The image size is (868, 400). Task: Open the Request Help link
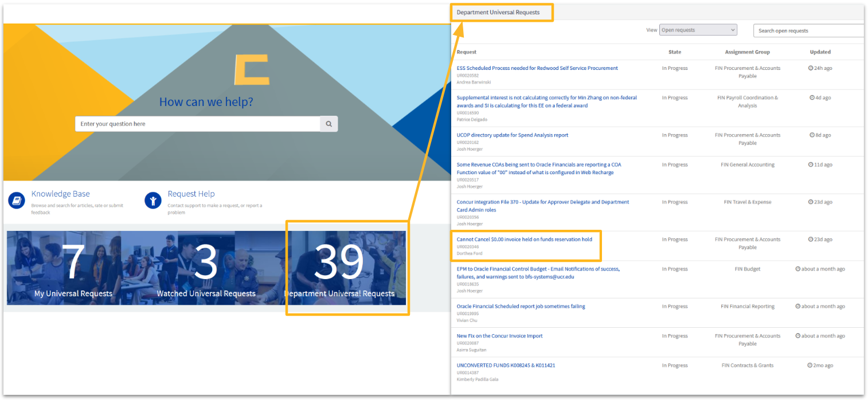[x=191, y=194]
